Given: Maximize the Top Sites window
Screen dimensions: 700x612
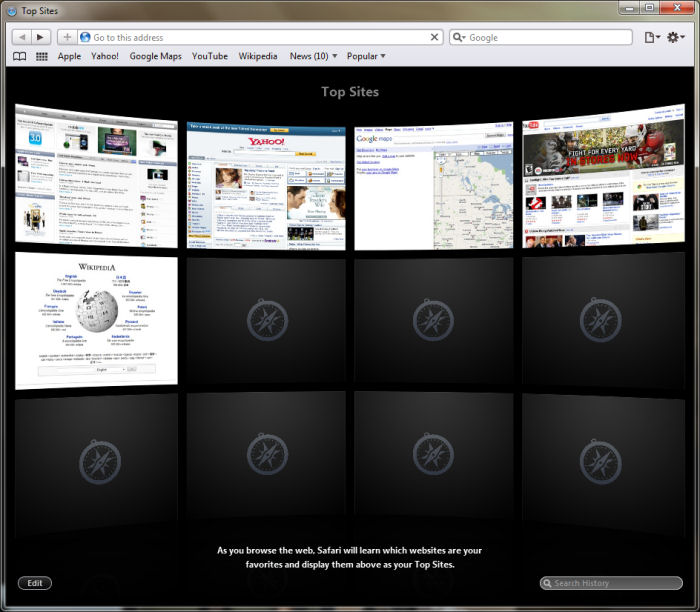Looking at the screenshot, I should coord(650,8).
